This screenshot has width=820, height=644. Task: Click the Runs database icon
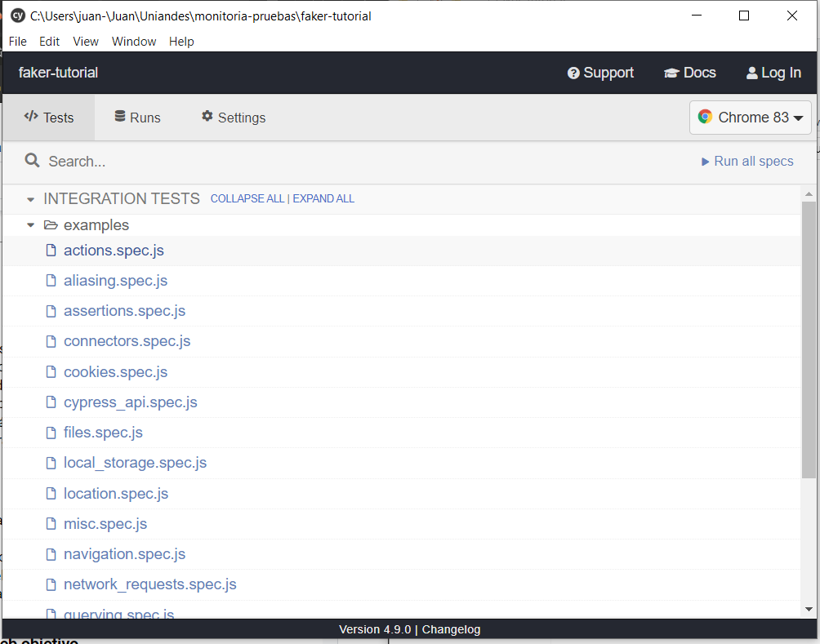tap(120, 116)
